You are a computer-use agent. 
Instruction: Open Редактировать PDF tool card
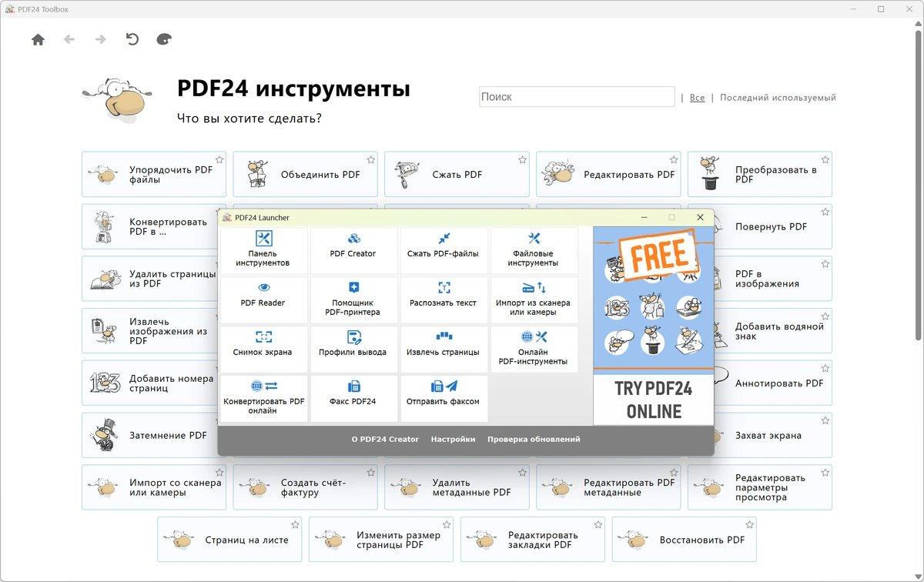click(x=608, y=174)
